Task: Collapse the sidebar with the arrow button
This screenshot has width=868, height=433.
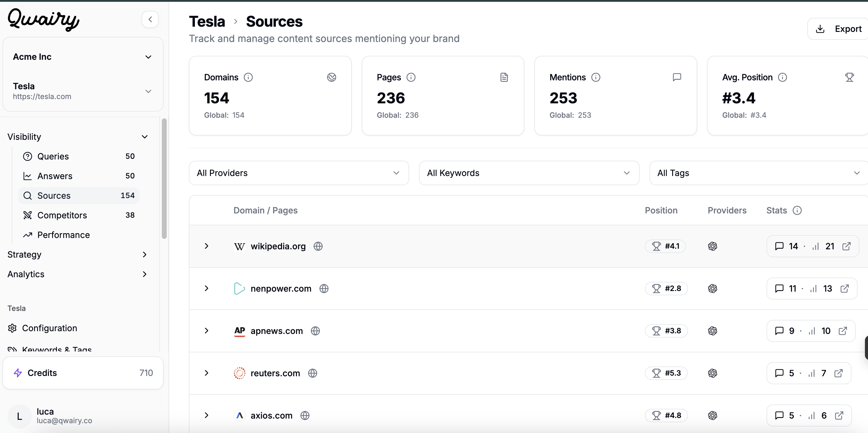Action: point(150,19)
